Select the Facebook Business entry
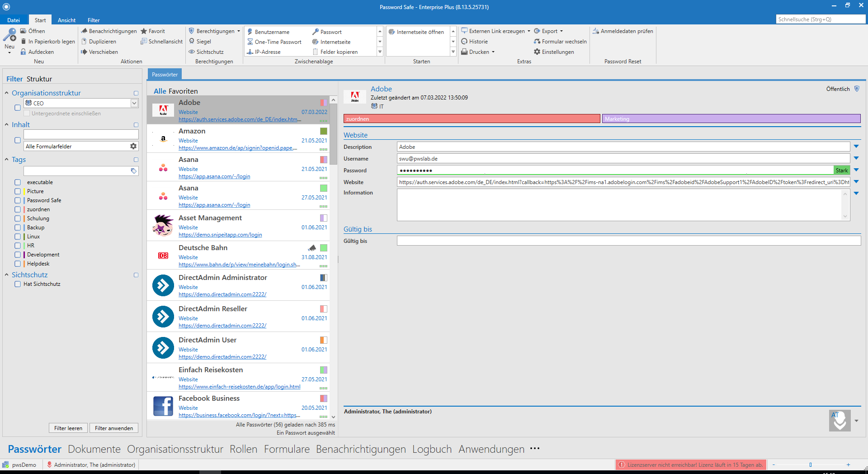Image resolution: width=868 pixels, height=474 pixels. (x=238, y=406)
